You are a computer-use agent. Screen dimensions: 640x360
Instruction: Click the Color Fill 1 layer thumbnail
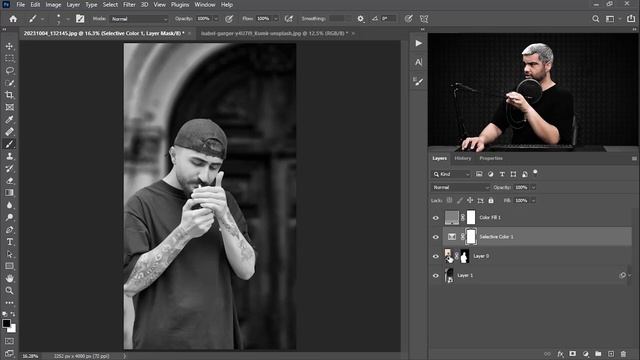coord(451,218)
